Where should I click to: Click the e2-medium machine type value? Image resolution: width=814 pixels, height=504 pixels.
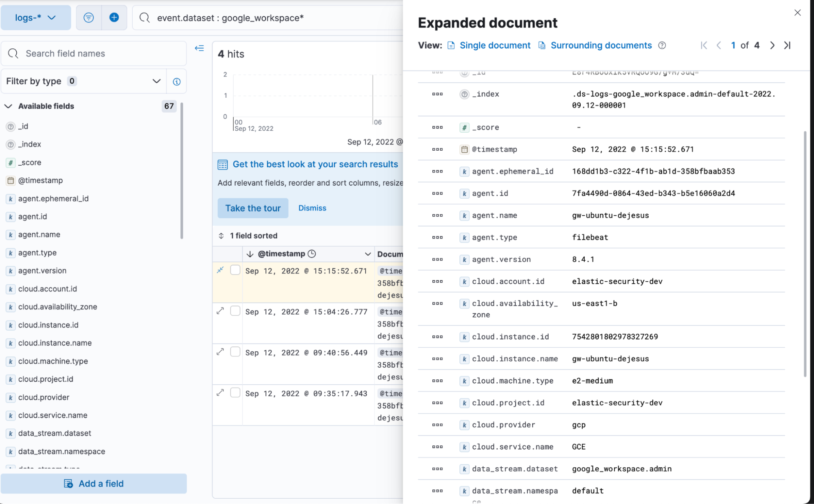[592, 381]
